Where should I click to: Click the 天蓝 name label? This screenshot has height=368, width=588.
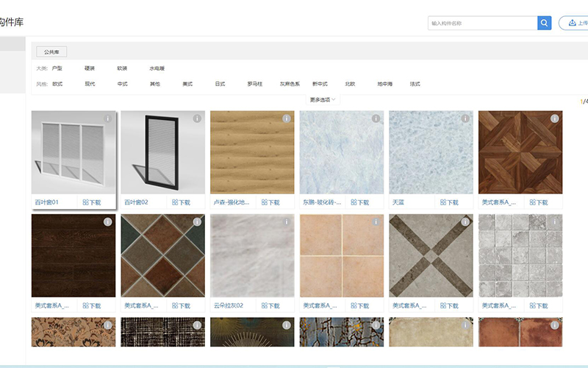(398, 202)
